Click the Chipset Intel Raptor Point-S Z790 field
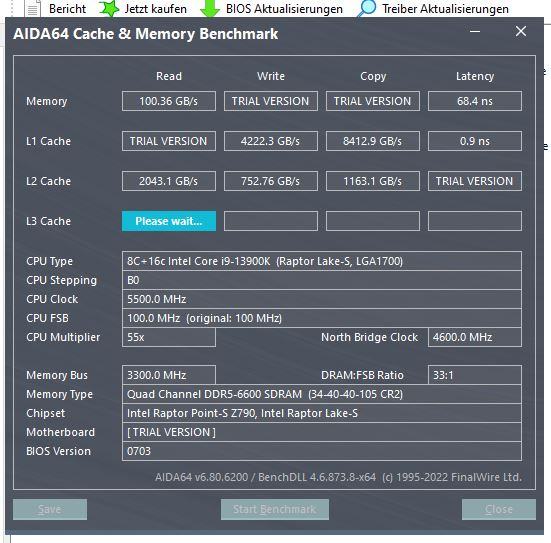 322,413
